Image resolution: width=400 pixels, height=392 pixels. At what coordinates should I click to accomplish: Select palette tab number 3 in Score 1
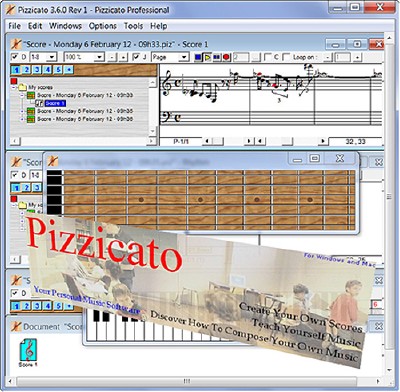37,70
